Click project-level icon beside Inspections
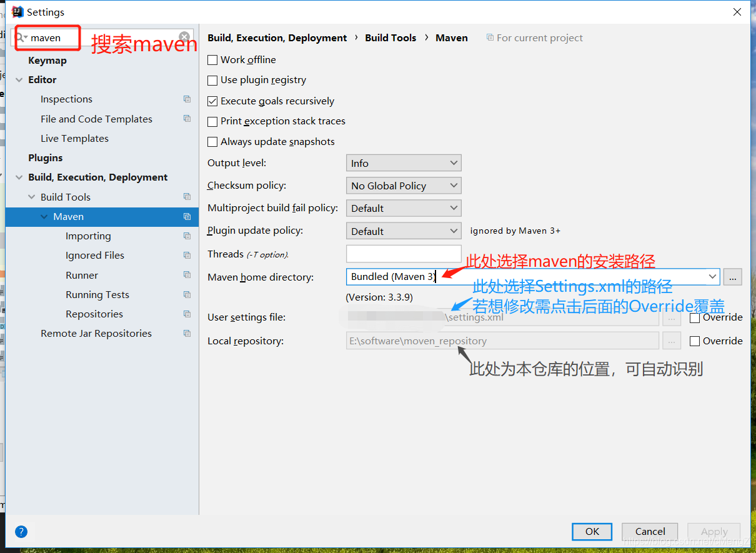Image resolution: width=756 pixels, height=553 pixels. click(x=187, y=99)
